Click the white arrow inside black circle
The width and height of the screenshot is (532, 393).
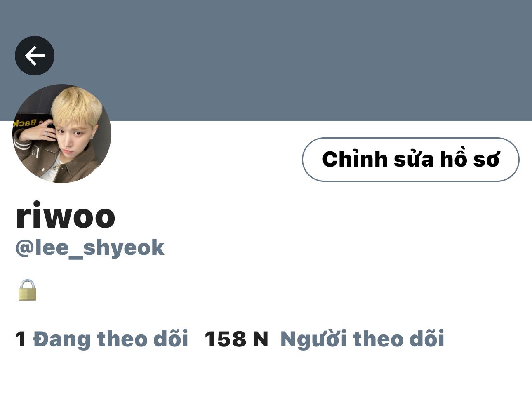(35, 56)
